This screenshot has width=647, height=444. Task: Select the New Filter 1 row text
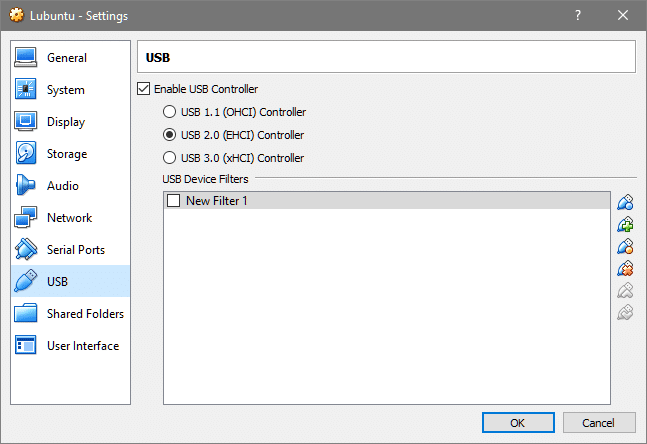pyautogui.click(x=217, y=201)
